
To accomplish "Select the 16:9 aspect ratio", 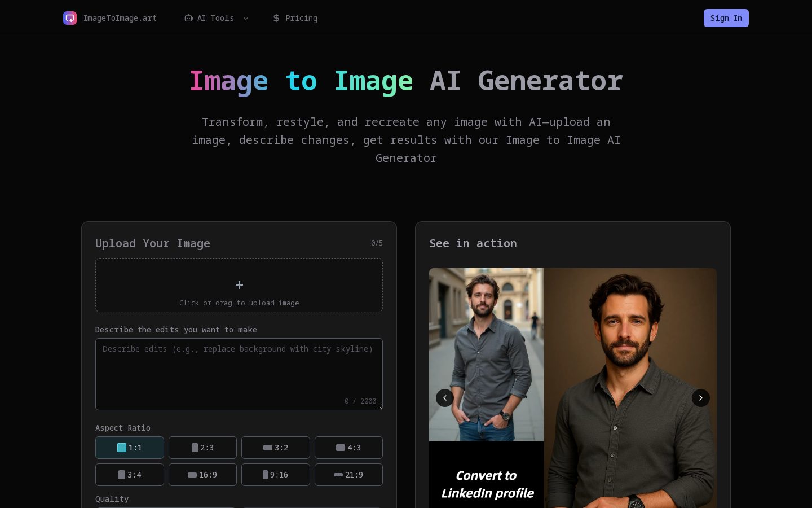I will point(202,475).
